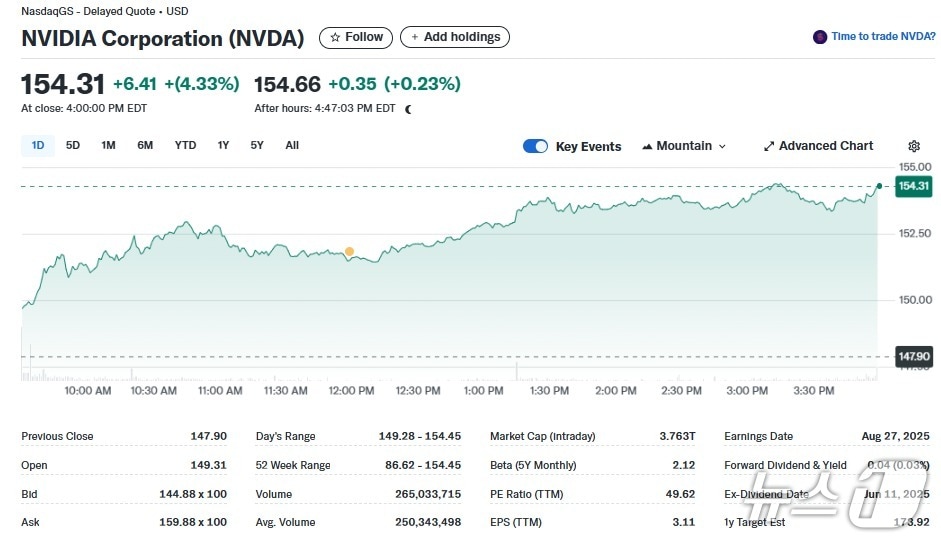Screen dimensions: 941x542
Task: View the All time range
Action: pos(292,145)
